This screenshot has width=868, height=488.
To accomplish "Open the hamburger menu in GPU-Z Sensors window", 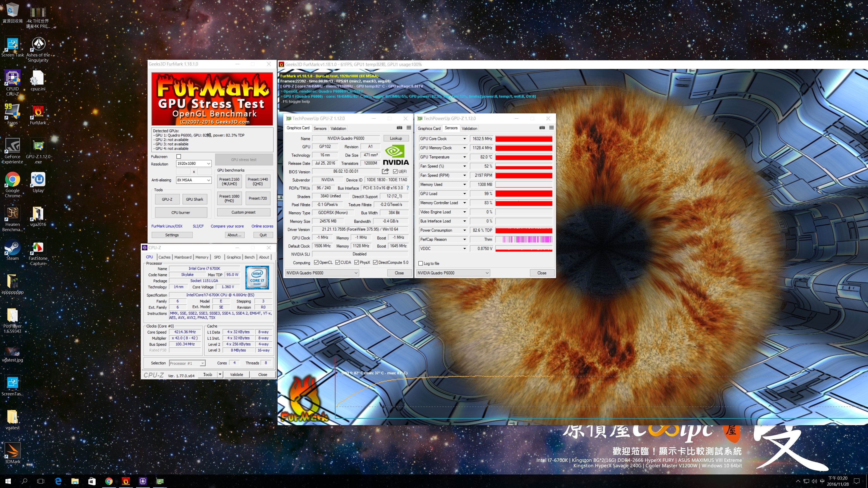I will [x=551, y=128].
